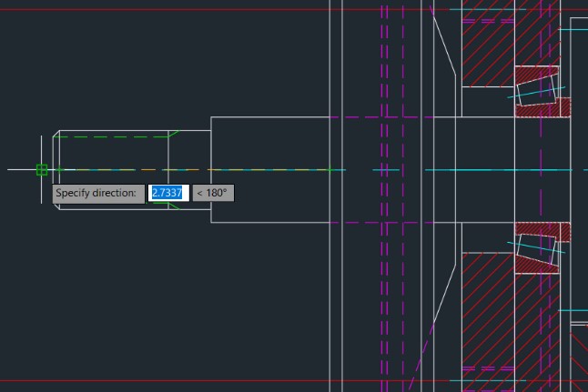Click the 'Specify direction:' prompt label
Viewport: 588px width, 392px height.
[x=98, y=194]
